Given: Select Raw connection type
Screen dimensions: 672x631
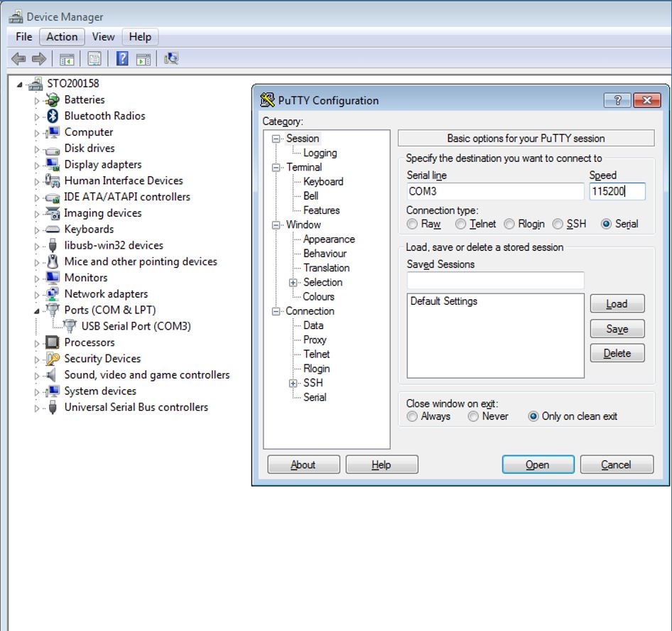Looking at the screenshot, I should pyautogui.click(x=412, y=225).
